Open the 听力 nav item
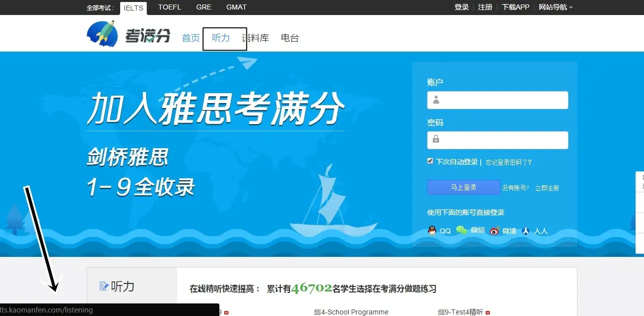This screenshot has width=644, height=316. pos(221,38)
